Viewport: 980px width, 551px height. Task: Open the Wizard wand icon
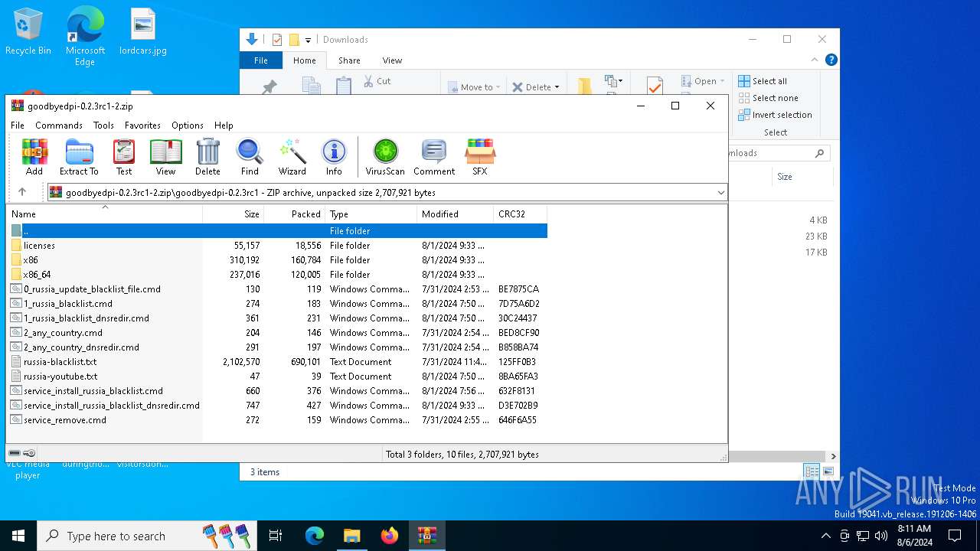pyautogui.click(x=292, y=157)
